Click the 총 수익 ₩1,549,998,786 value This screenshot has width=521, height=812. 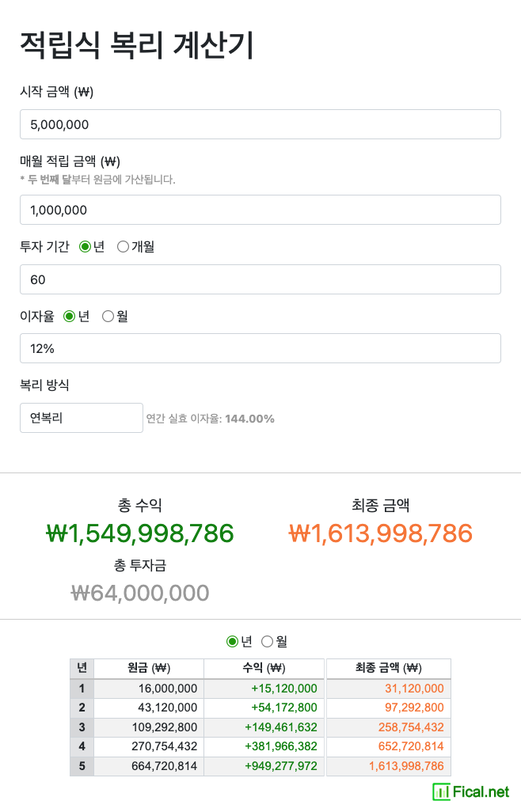click(x=140, y=533)
